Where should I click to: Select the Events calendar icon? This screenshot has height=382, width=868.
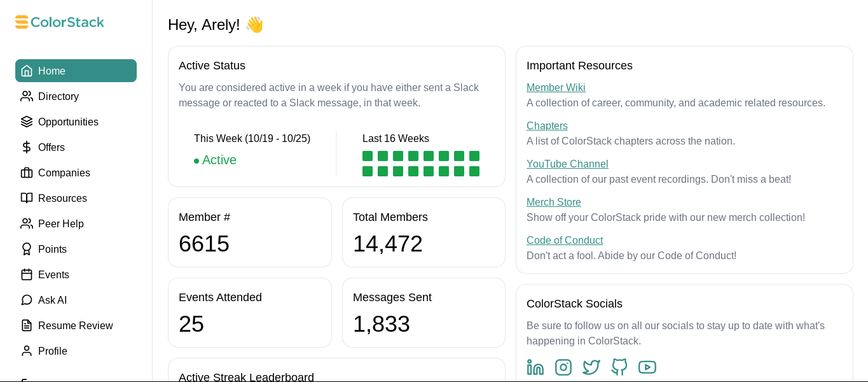pyautogui.click(x=26, y=274)
